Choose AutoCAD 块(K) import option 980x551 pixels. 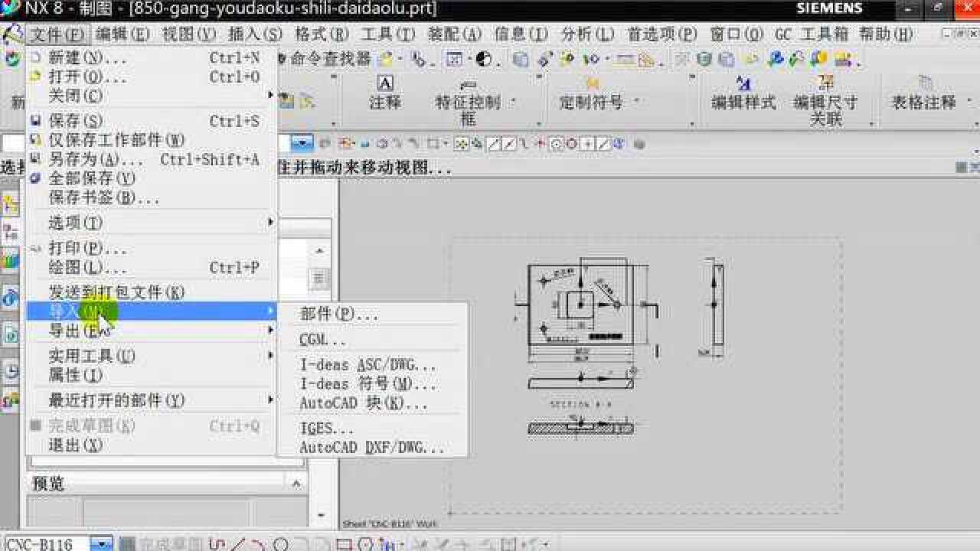point(373,403)
